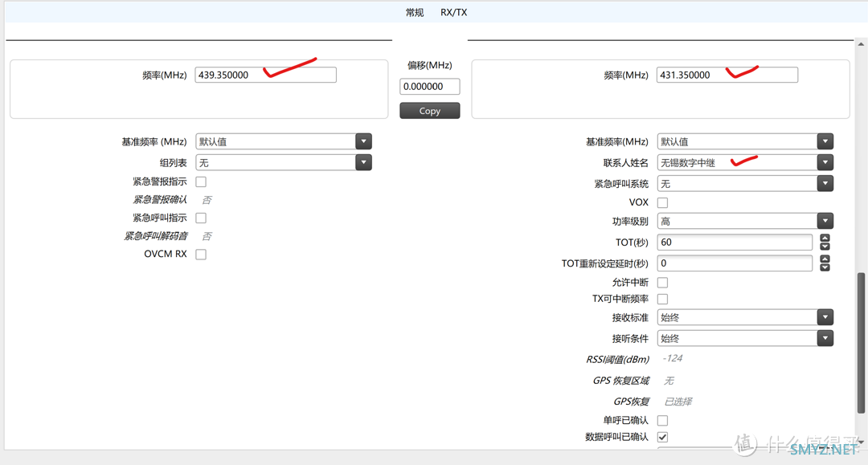Open the 紧急呼叫系统 dropdown

tap(825, 184)
